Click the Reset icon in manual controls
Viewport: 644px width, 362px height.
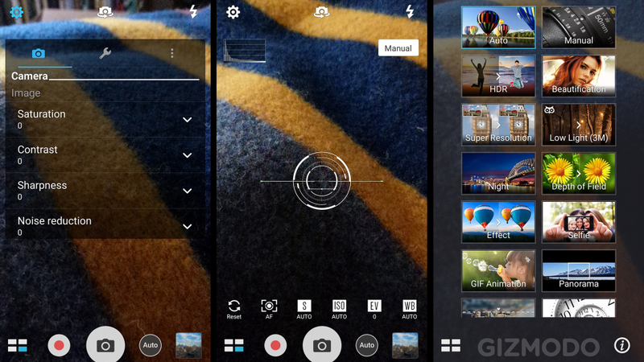tap(234, 309)
